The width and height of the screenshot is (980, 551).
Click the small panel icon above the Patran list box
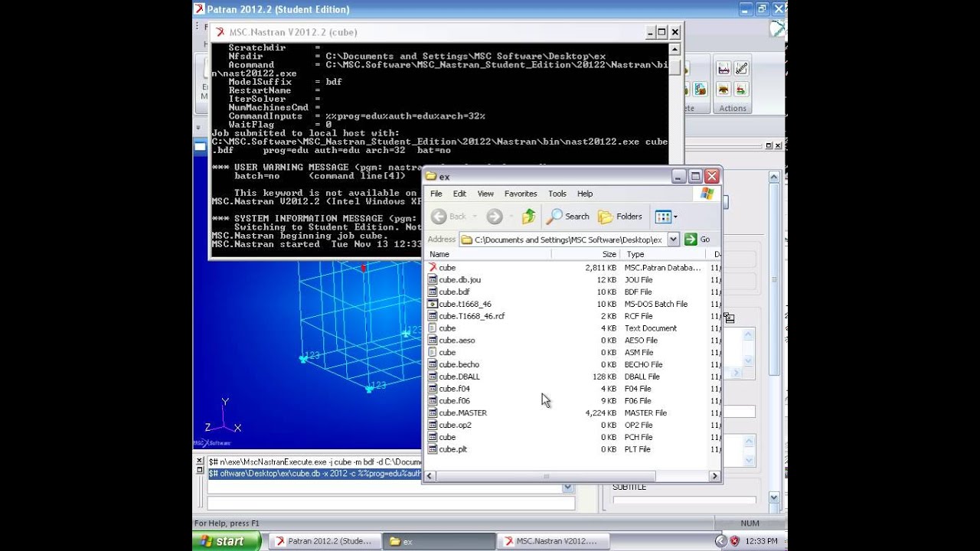[x=729, y=318]
